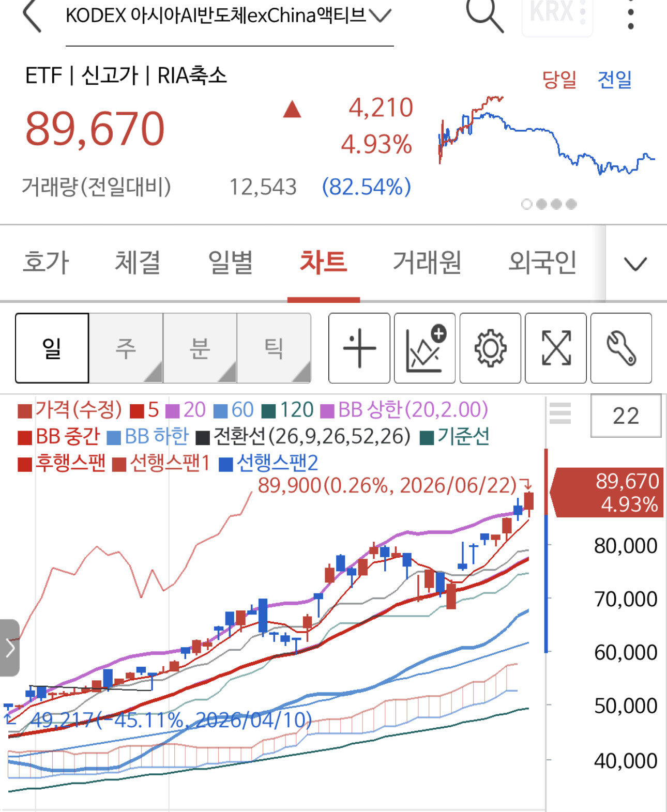Open the wrench chart tools
Screen dimensions: 667x812
(621, 348)
